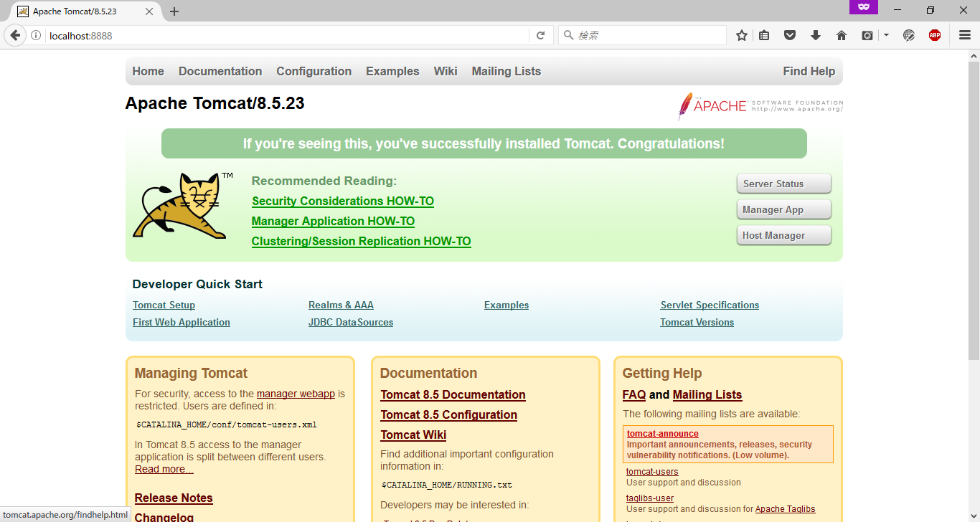Screen dimensions: 980x522
Task: Open Wiki in the Tomcat nav bar
Action: point(446,71)
